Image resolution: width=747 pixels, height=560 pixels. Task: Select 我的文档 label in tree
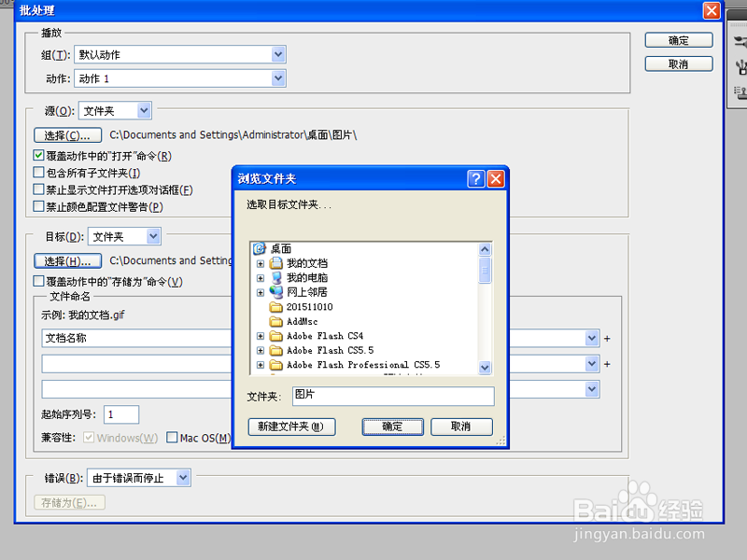tap(307, 263)
